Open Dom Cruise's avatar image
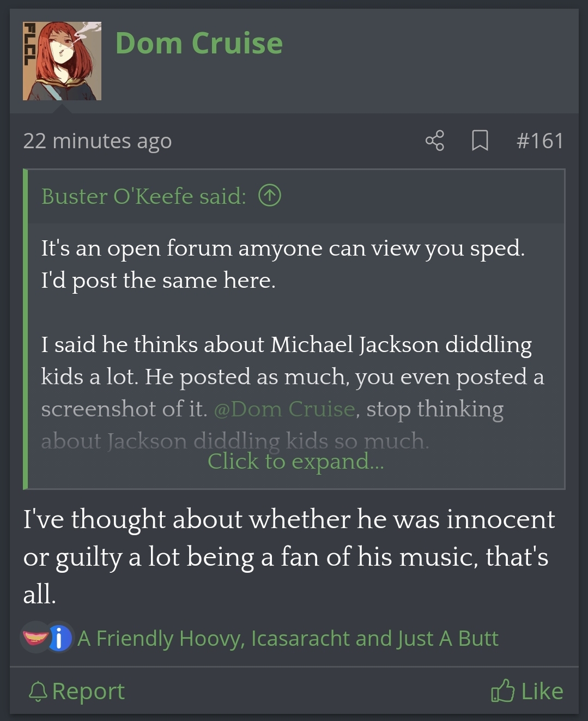 [x=62, y=61]
